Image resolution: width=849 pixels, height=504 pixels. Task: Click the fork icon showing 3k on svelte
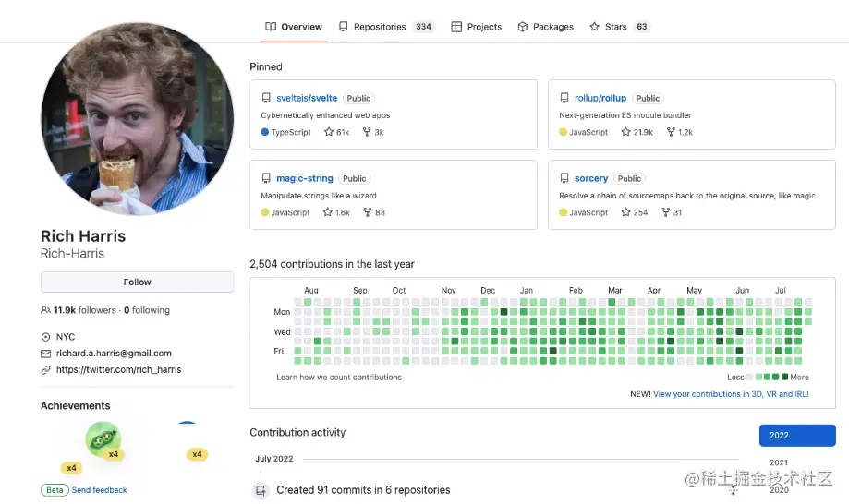coord(367,131)
